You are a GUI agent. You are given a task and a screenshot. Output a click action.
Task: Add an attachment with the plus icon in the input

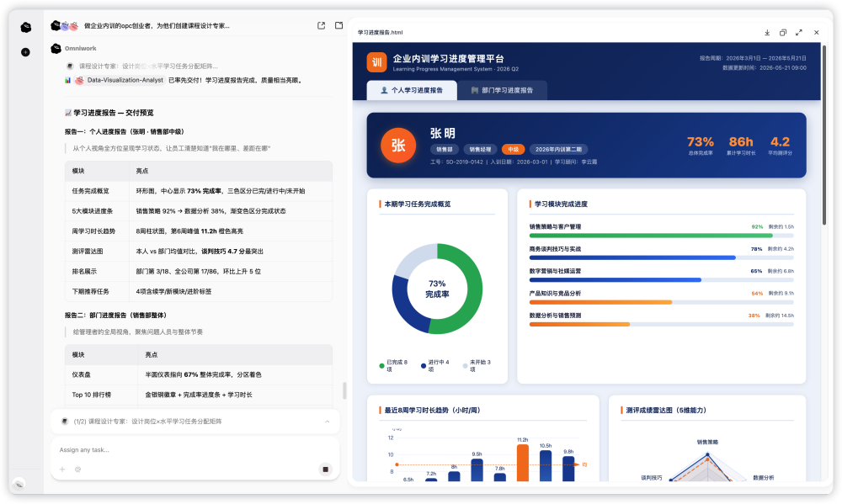(x=62, y=470)
